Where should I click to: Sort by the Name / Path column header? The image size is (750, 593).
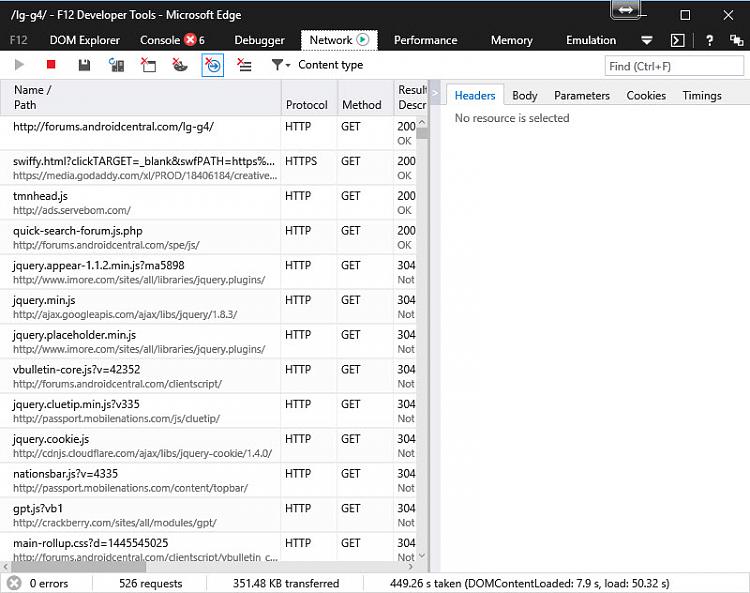coord(140,98)
